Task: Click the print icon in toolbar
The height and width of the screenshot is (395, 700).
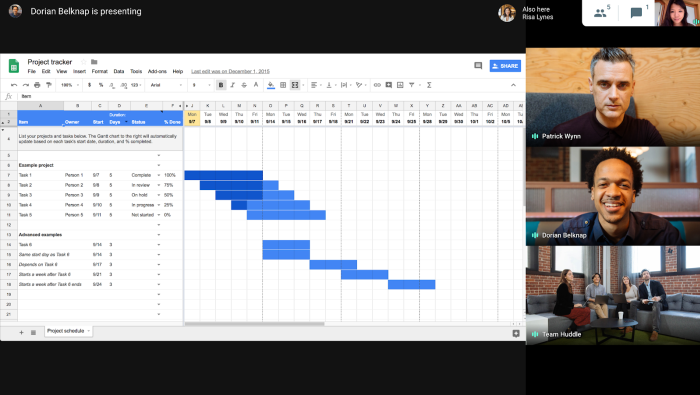Action: coord(37,85)
